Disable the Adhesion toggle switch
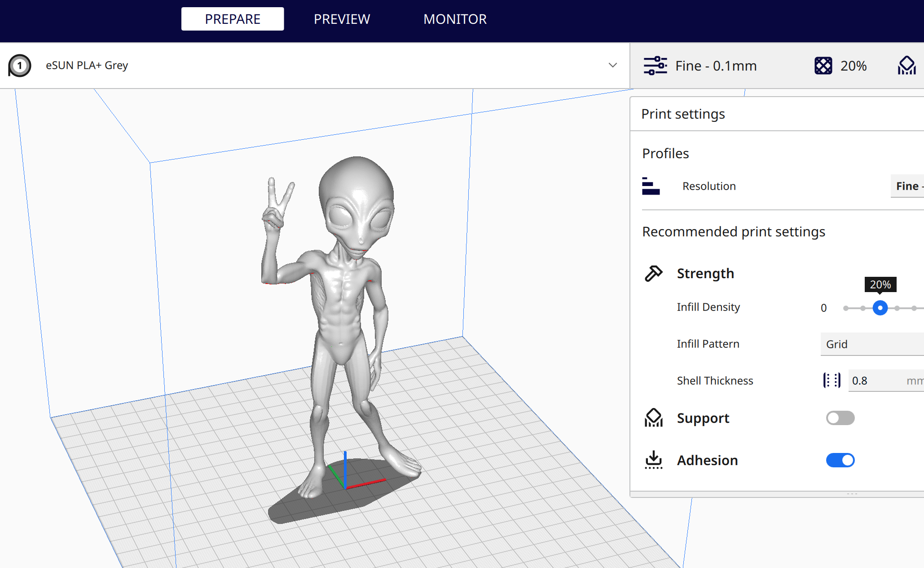This screenshot has height=568, width=924. [840, 460]
